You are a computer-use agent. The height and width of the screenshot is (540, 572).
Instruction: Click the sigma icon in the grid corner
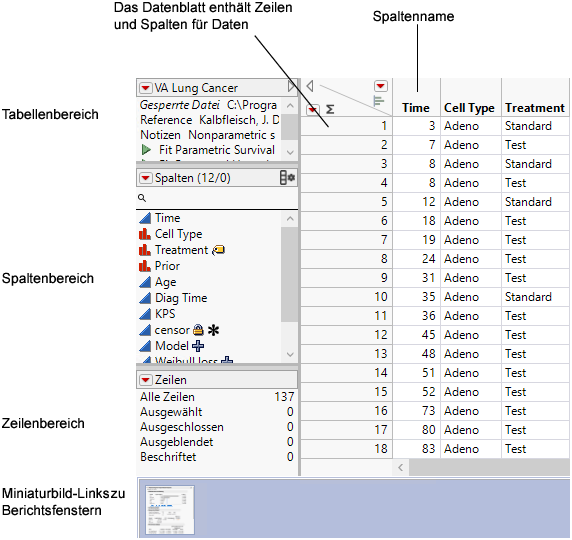click(330, 109)
